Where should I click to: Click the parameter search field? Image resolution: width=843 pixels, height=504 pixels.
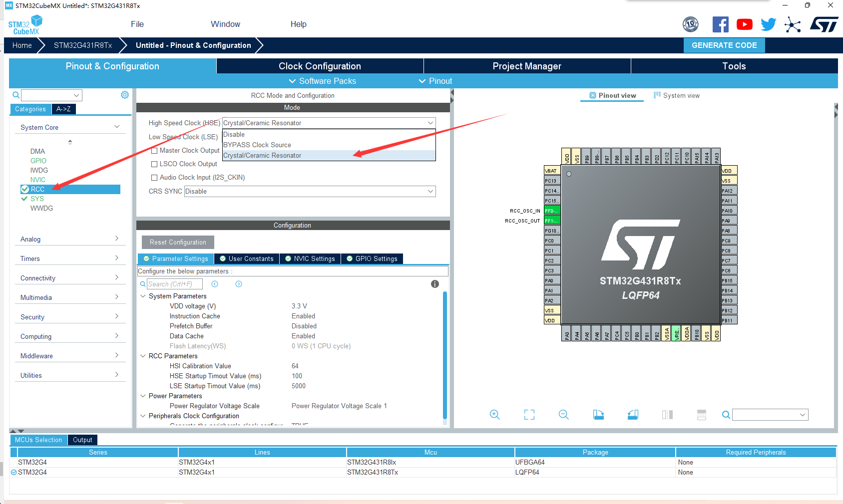pos(174,283)
